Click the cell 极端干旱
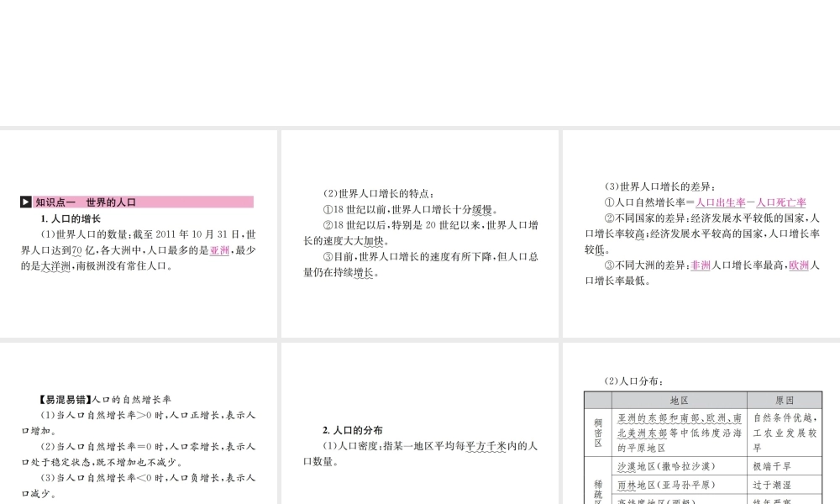 [x=785, y=466]
